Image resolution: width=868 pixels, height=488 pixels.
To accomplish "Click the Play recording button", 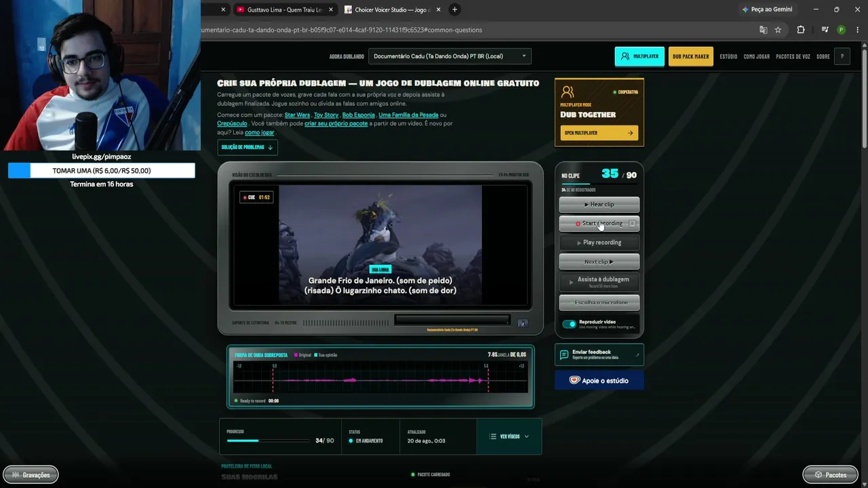I will pyautogui.click(x=599, y=242).
